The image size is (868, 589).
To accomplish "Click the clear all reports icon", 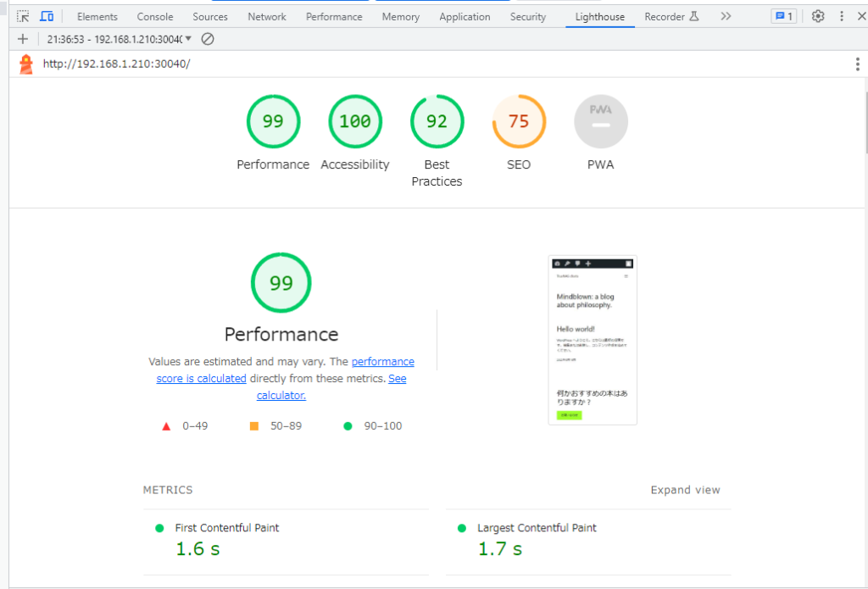I will point(208,39).
